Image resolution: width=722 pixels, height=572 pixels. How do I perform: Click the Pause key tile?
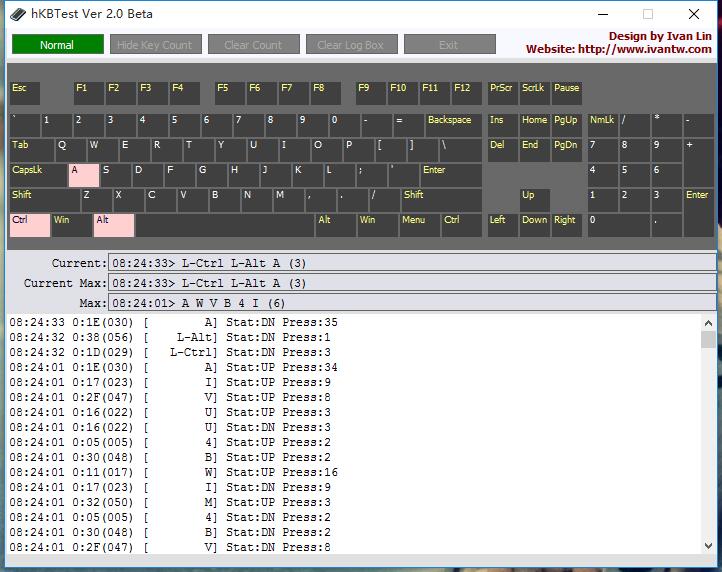pyautogui.click(x=567, y=93)
